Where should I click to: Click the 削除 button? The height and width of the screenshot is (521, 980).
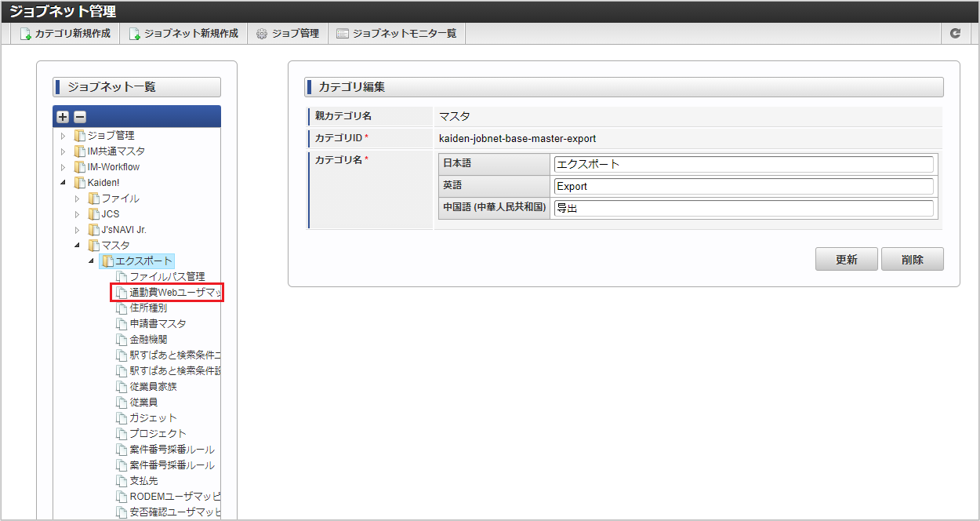point(912,260)
